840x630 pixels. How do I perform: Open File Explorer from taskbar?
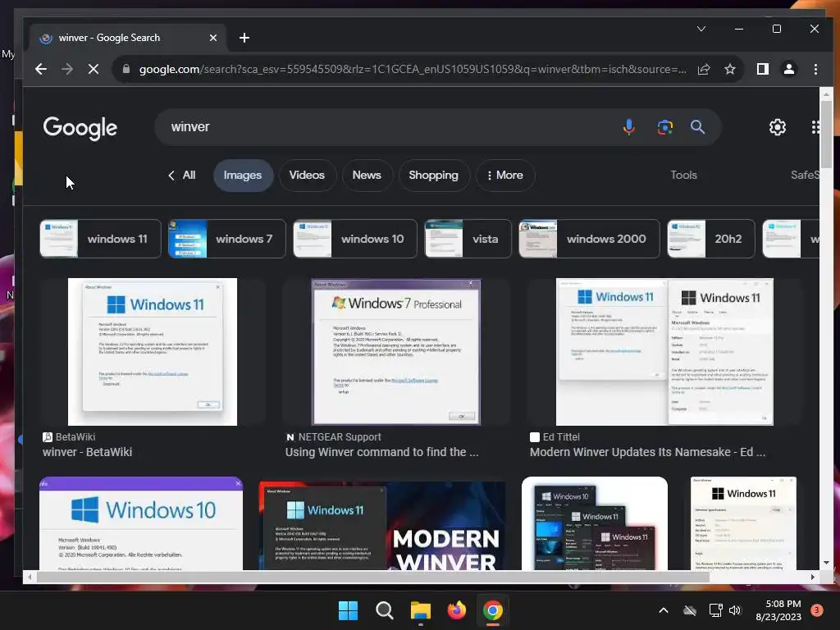421,610
